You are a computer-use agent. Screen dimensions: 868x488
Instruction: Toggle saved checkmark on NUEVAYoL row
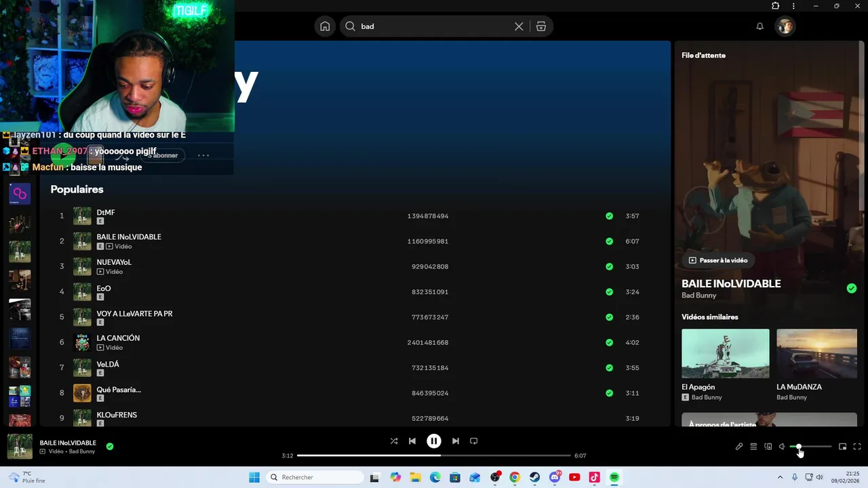pos(609,266)
